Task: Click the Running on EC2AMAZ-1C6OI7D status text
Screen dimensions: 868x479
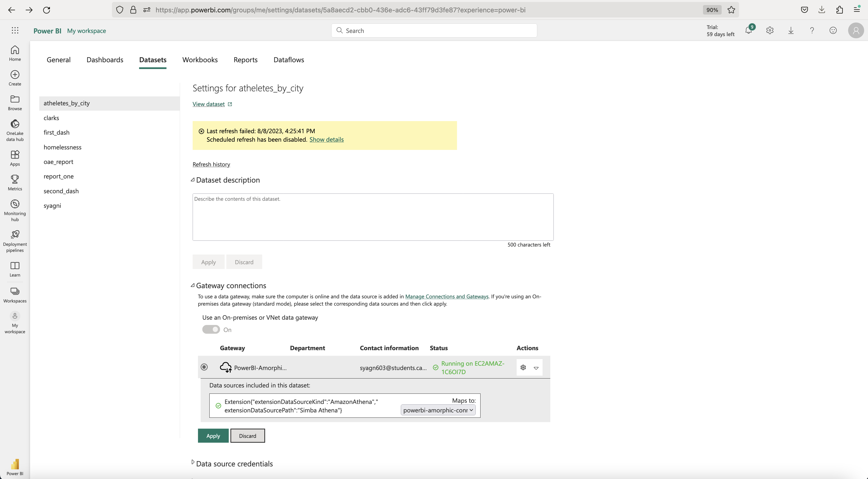Action: [x=473, y=368]
